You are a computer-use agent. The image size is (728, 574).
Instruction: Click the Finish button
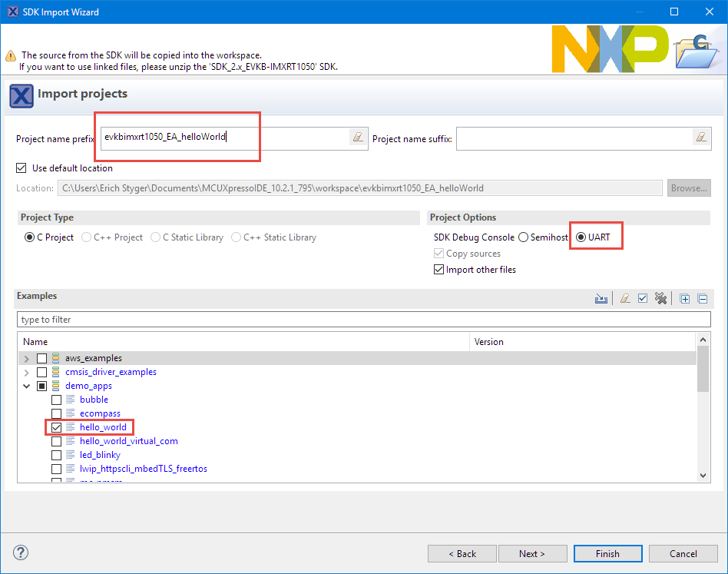click(607, 553)
